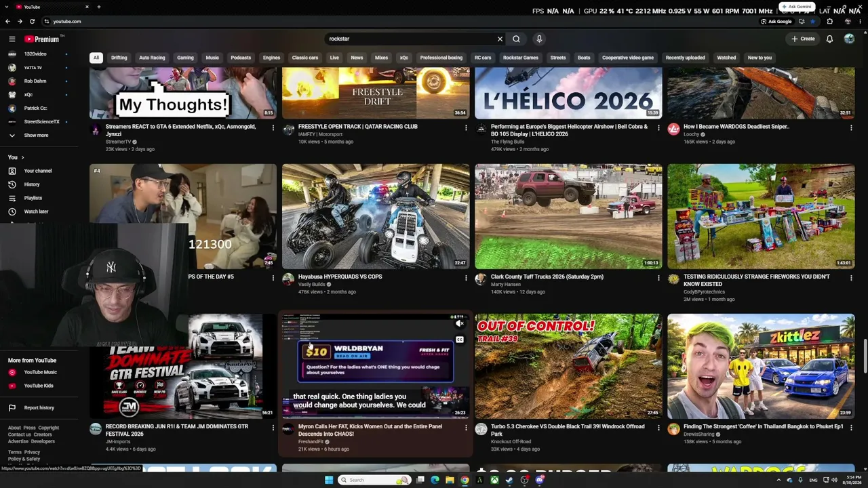Toggle captions on the previewing FreshandFit video
Viewport: 868px width, 488px height.
(x=460, y=340)
